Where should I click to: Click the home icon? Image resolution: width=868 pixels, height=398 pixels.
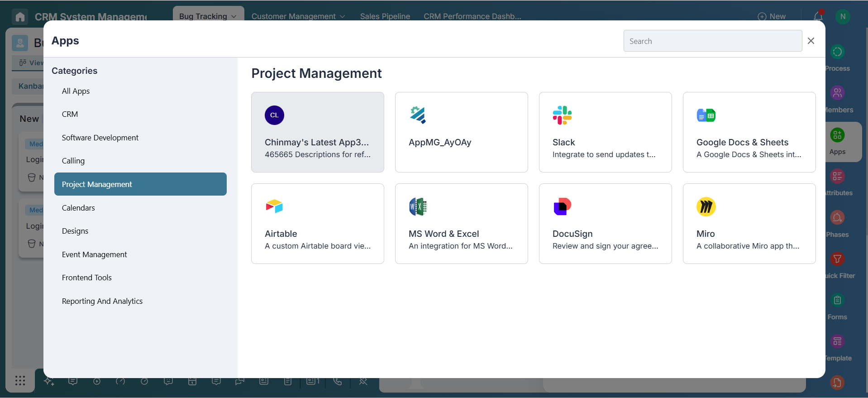pyautogui.click(x=20, y=17)
